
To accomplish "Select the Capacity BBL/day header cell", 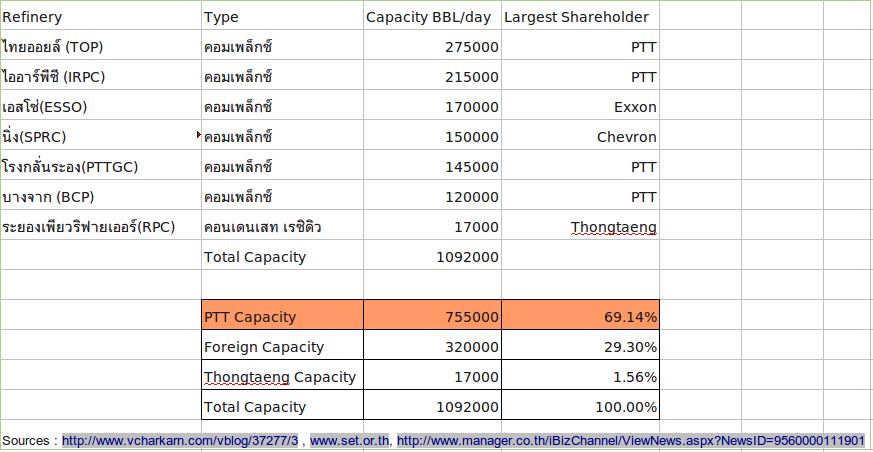I will point(431,17).
